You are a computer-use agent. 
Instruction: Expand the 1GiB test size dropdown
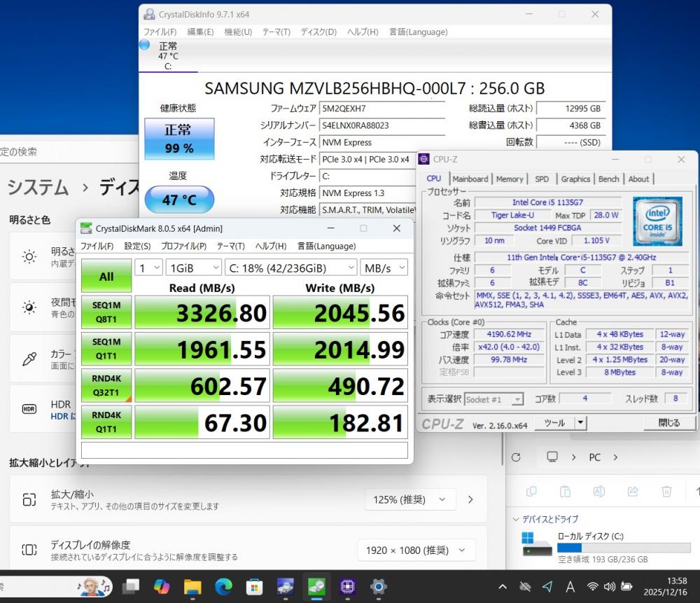(193, 268)
